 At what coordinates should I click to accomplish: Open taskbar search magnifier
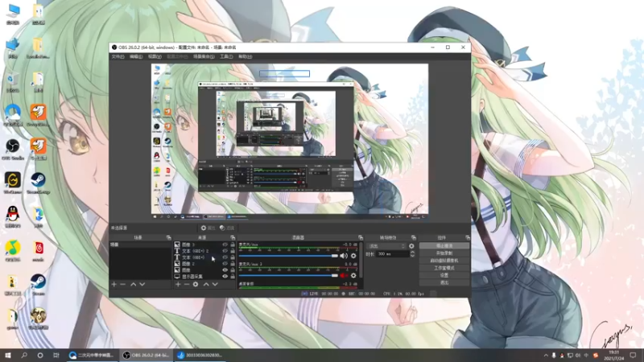(x=24, y=355)
